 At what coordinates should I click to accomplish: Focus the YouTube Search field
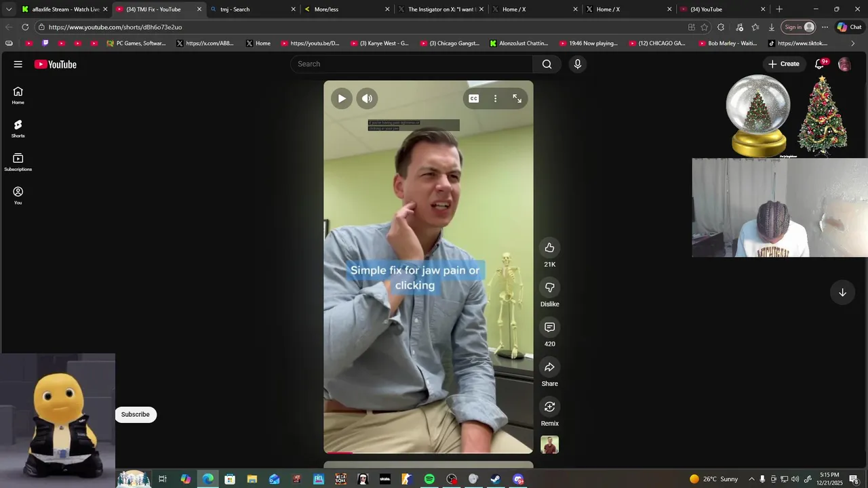[412, 64]
